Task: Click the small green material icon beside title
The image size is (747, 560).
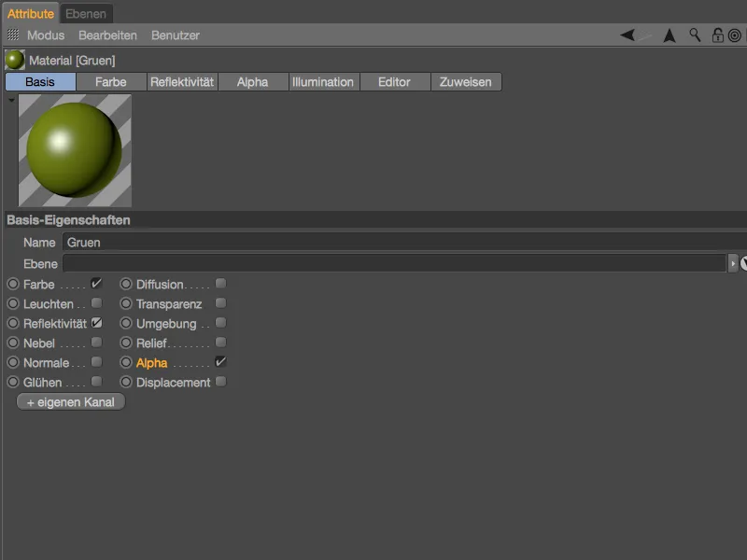Action: (x=14, y=60)
